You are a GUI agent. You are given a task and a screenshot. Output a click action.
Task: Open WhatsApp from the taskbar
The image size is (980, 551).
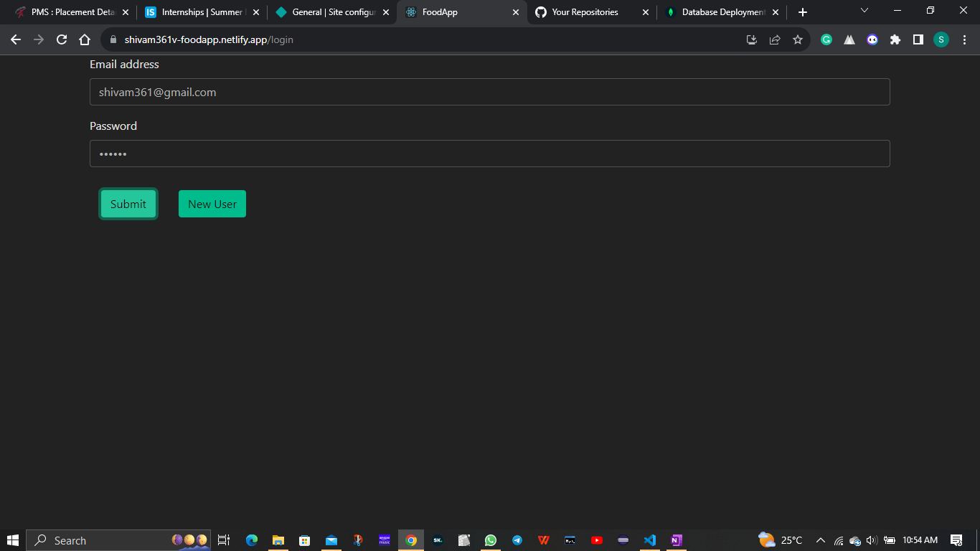click(491, 540)
